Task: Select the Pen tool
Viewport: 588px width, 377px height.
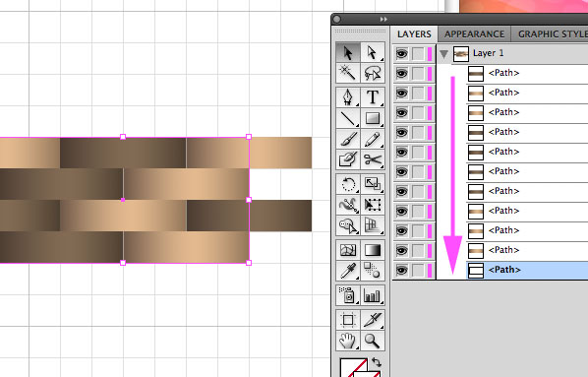Action: [x=348, y=97]
